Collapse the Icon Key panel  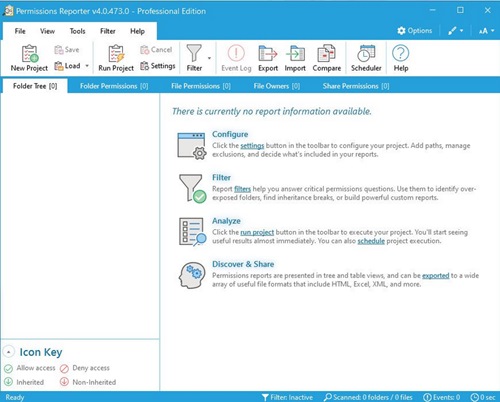pyautogui.click(x=9, y=352)
